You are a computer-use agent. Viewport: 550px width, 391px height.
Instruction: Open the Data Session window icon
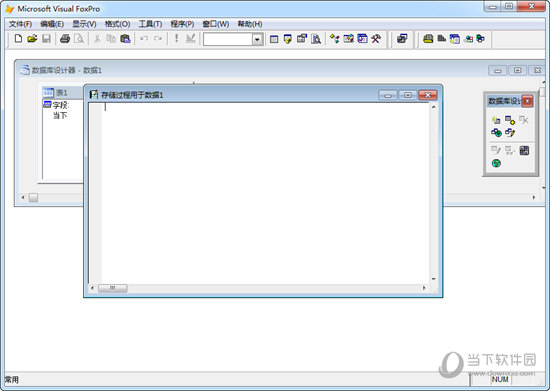tap(288, 39)
